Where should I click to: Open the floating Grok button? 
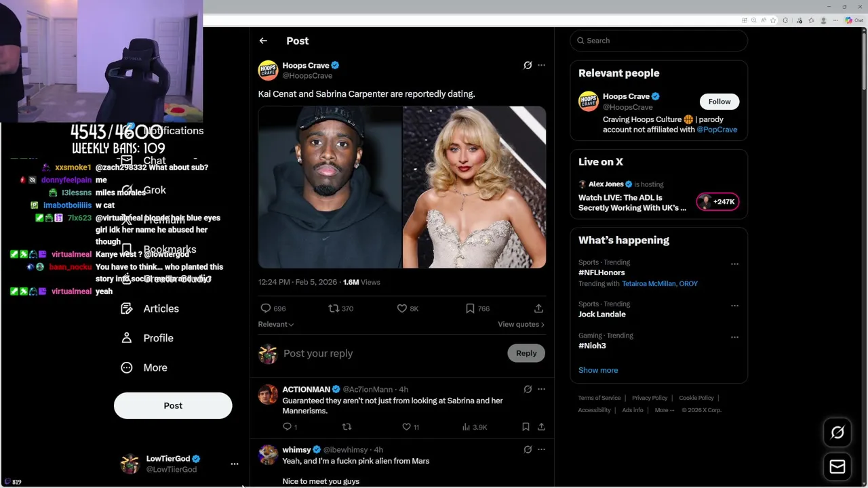pyautogui.click(x=837, y=432)
